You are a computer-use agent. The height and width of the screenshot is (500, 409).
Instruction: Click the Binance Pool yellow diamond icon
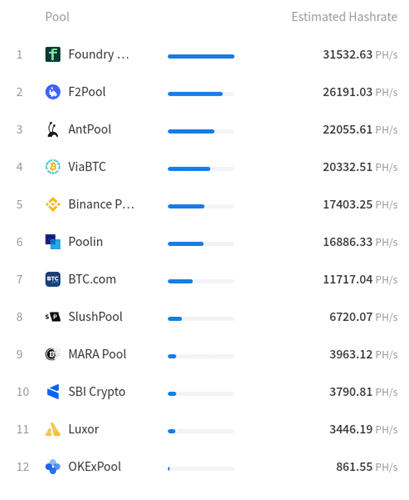pos(53,204)
